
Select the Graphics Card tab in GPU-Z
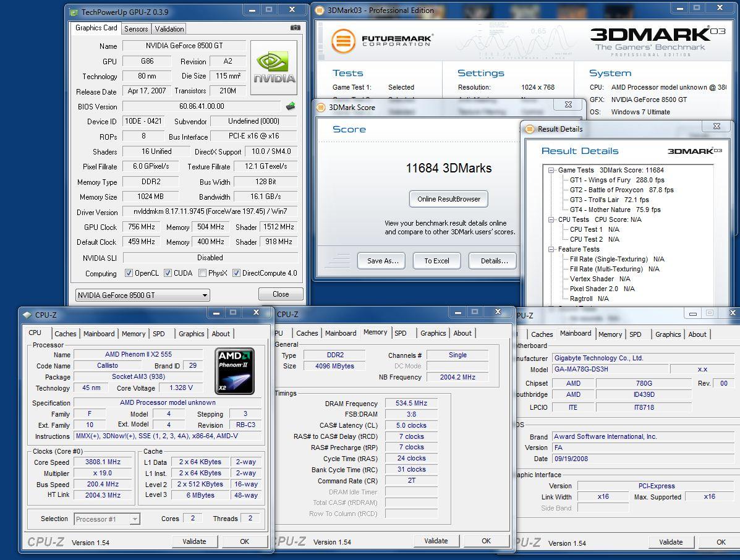[x=96, y=28]
